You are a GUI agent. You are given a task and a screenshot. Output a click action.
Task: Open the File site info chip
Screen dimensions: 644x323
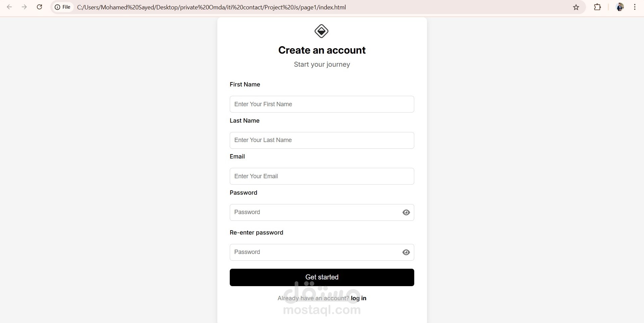click(x=63, y=7)
